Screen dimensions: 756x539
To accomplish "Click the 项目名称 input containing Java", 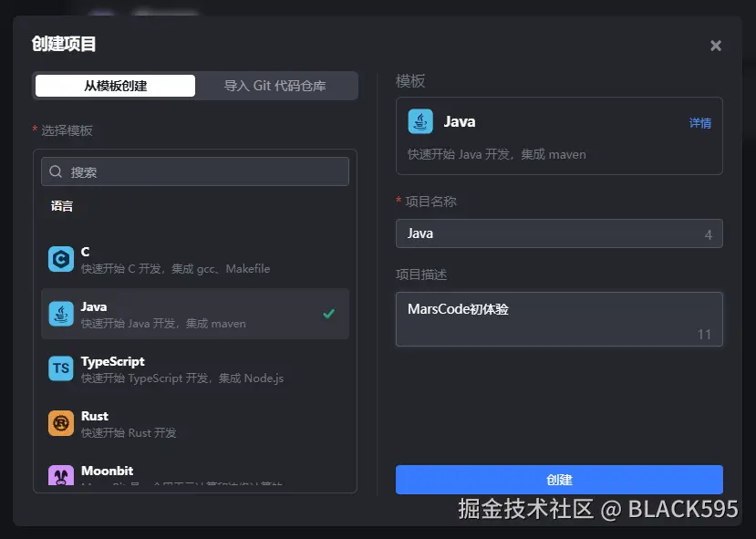I will point(559,233).
